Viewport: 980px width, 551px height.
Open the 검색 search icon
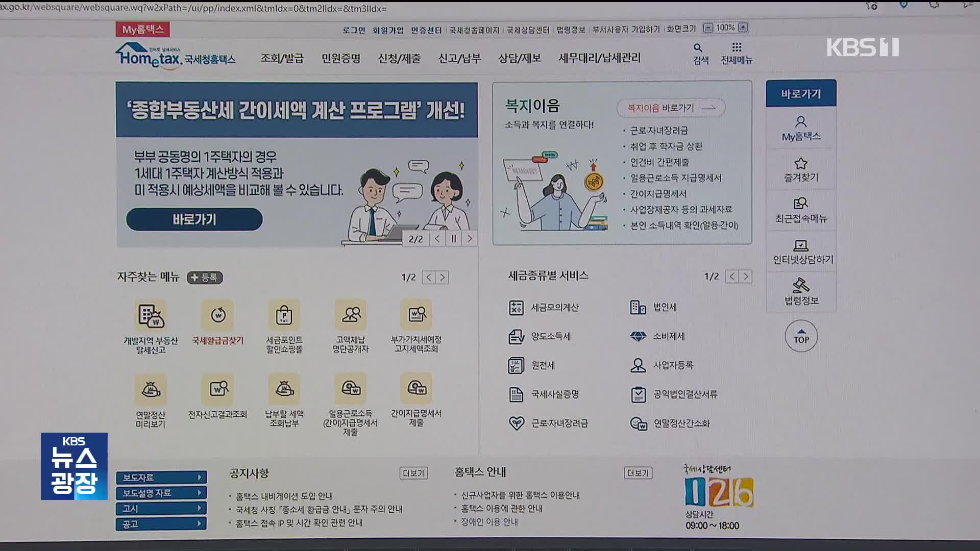pyautogui.click(x=698, y=48)
